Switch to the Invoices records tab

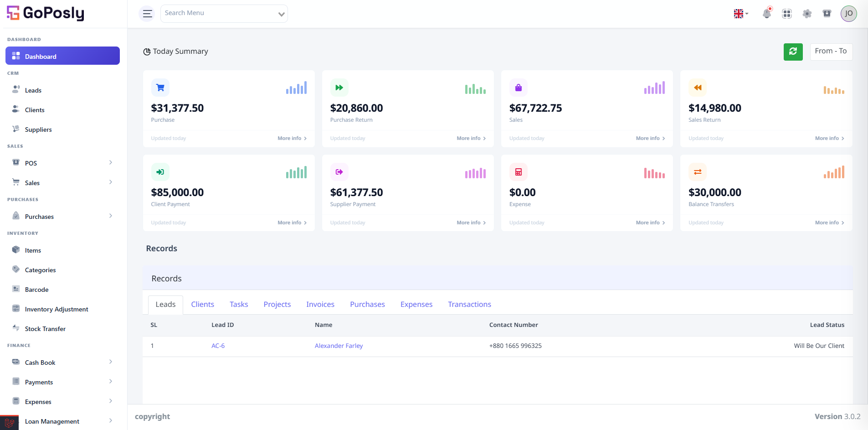point(320,305)
